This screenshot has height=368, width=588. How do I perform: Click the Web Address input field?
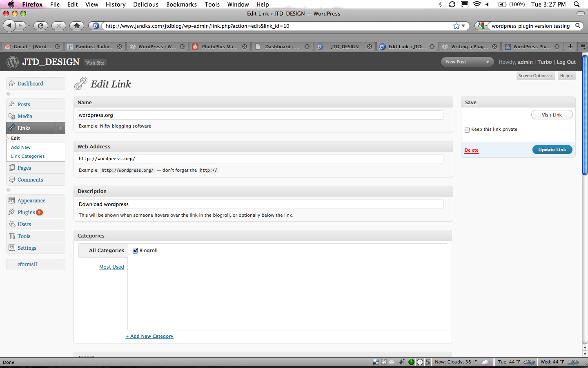click(260, 159)
